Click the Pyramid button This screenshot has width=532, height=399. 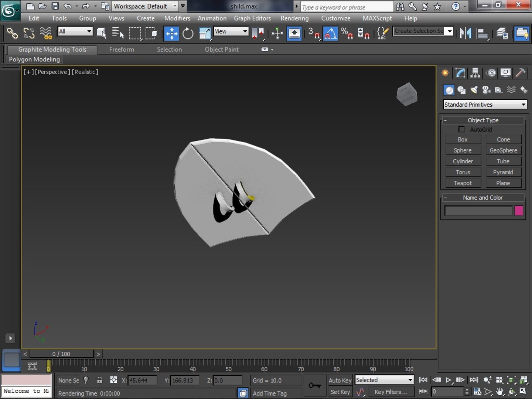[x=503, y=172]
